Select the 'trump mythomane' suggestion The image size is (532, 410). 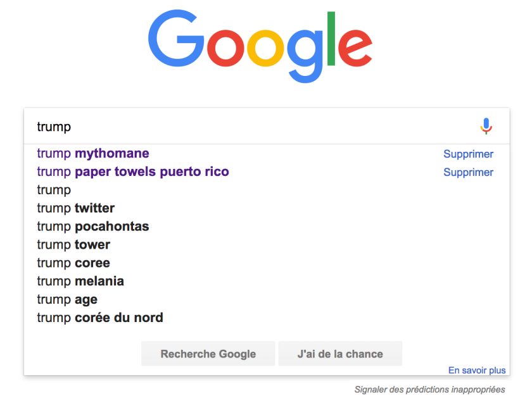point(93,154)
